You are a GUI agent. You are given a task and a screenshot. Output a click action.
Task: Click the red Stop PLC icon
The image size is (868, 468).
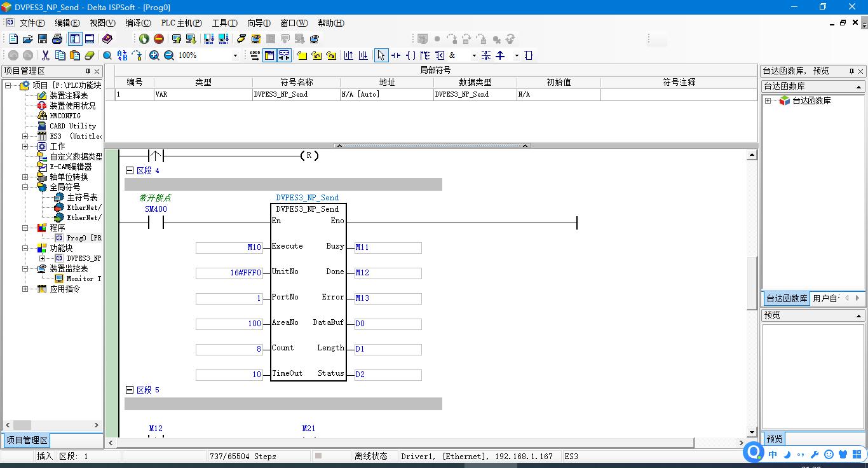(159, 39)
